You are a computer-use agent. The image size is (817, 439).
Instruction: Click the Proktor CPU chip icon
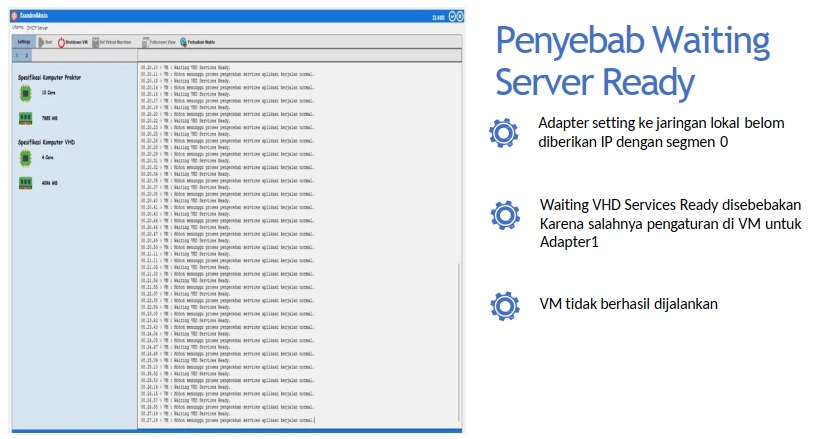click(x=25, y=94)
